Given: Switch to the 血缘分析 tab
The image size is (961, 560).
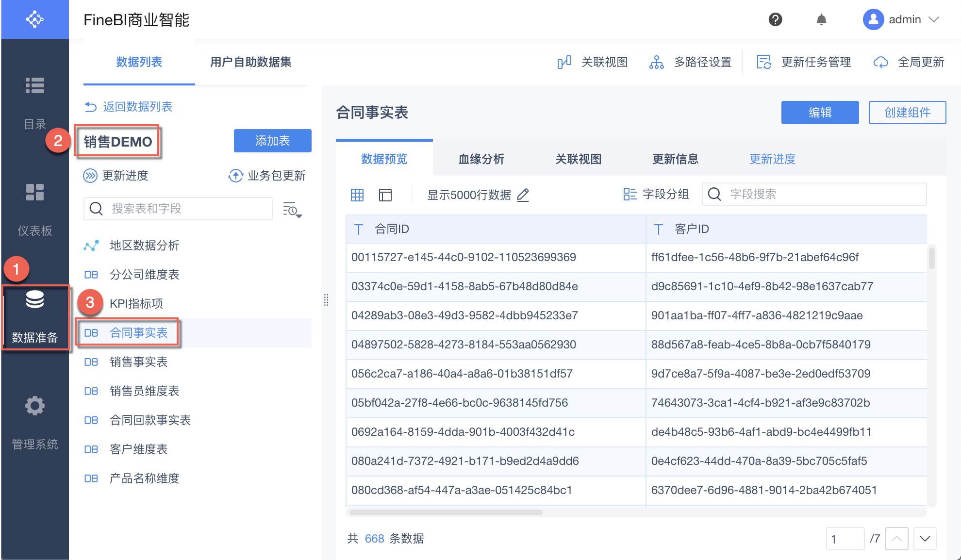Looking at the screenshot, I should point(481,159).
